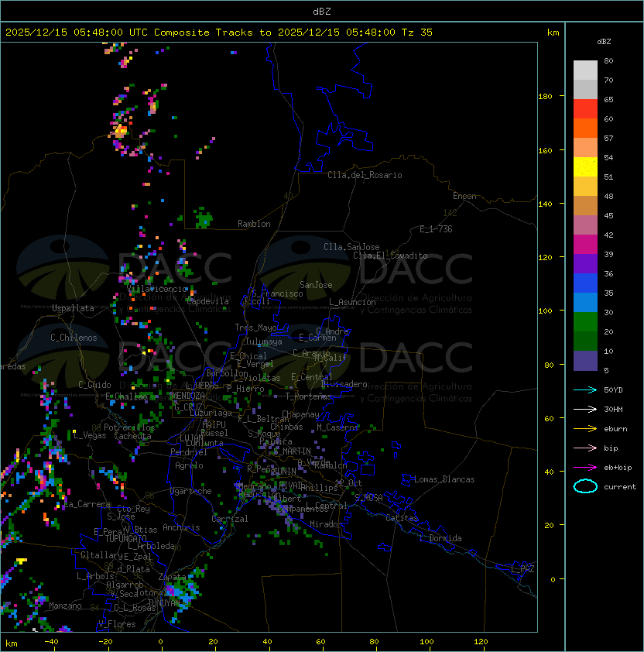This screenshot has width=644, height=652.
Task: Click the dBZ heading above the color scale
Action: (x=604, y=42)
